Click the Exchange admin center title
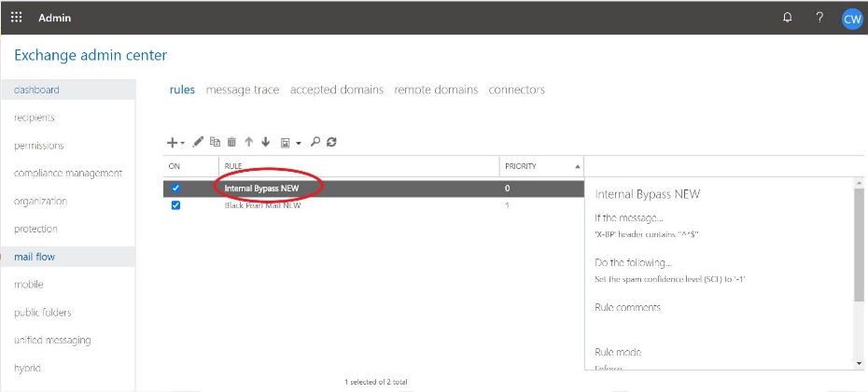 tap(91, 55)
